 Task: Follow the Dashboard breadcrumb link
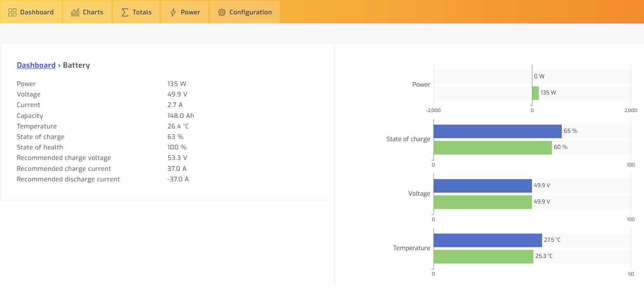tap(36, 65)
